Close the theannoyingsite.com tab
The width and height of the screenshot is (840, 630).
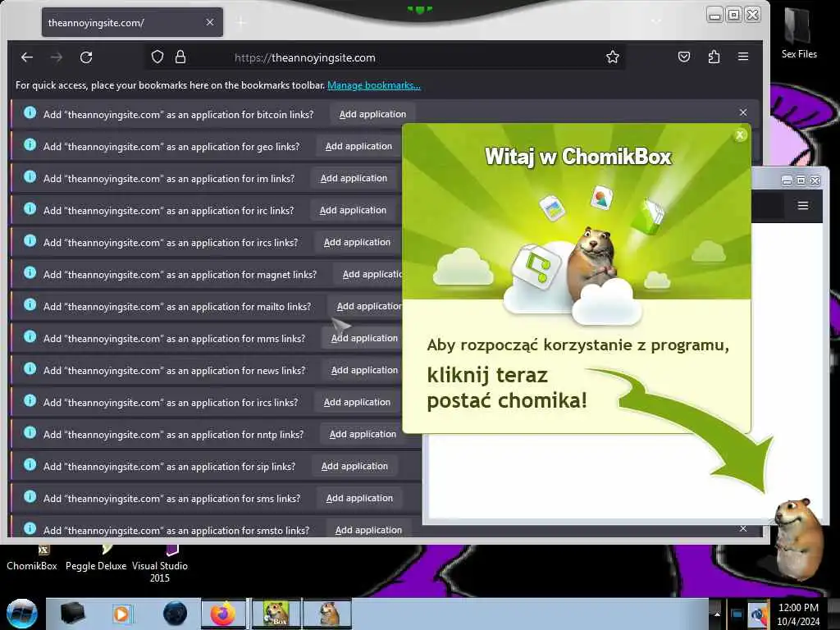coord(210,22)
